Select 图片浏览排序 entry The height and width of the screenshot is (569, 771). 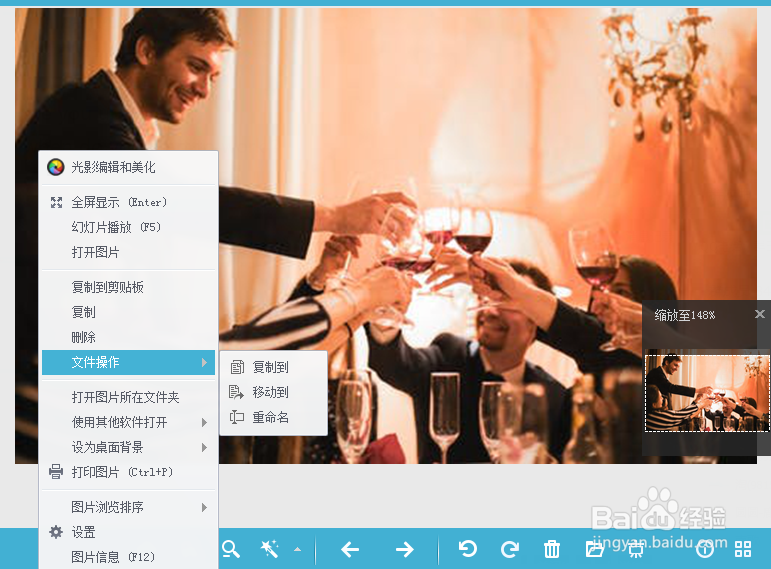click(x=128, y=508)
